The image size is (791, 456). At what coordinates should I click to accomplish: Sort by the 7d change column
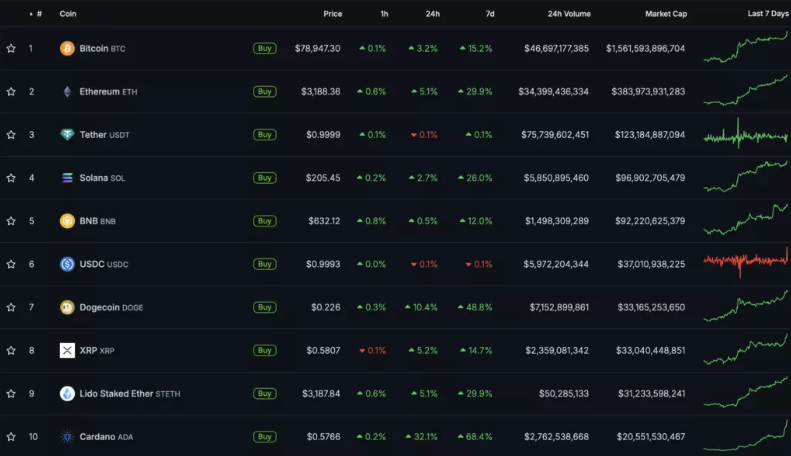(x=490, y=14)
